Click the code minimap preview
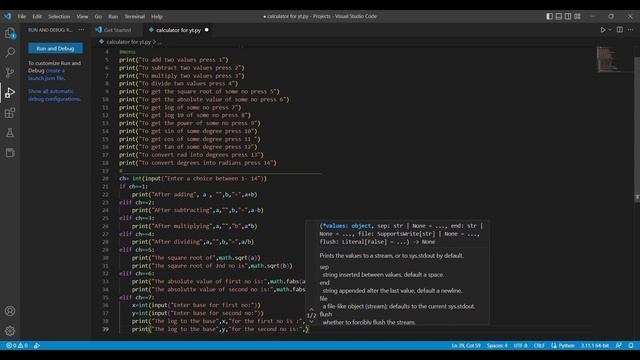Screen dimensions: 640x360 (608, 60)
